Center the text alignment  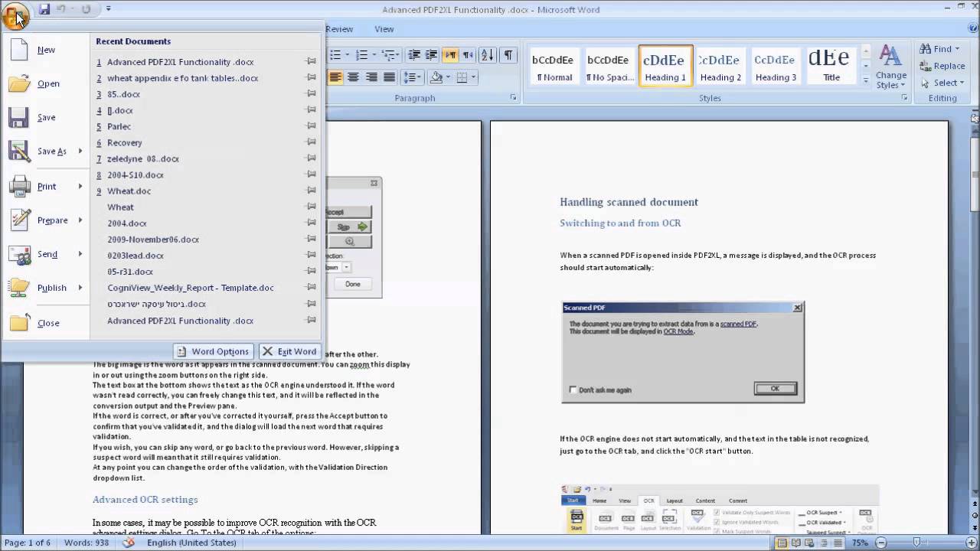pyautogui.click(x=353, y=77)
